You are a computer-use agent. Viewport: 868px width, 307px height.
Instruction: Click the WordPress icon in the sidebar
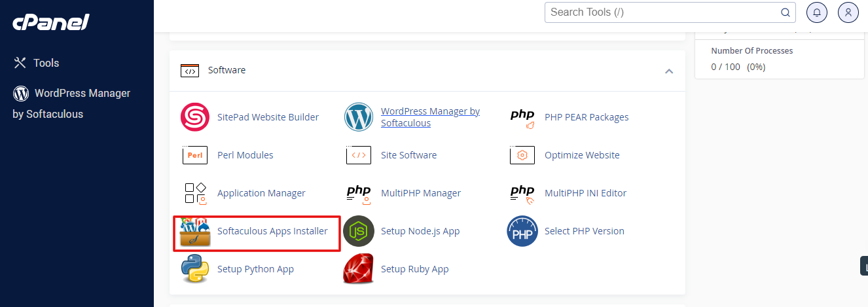[21, 93]
